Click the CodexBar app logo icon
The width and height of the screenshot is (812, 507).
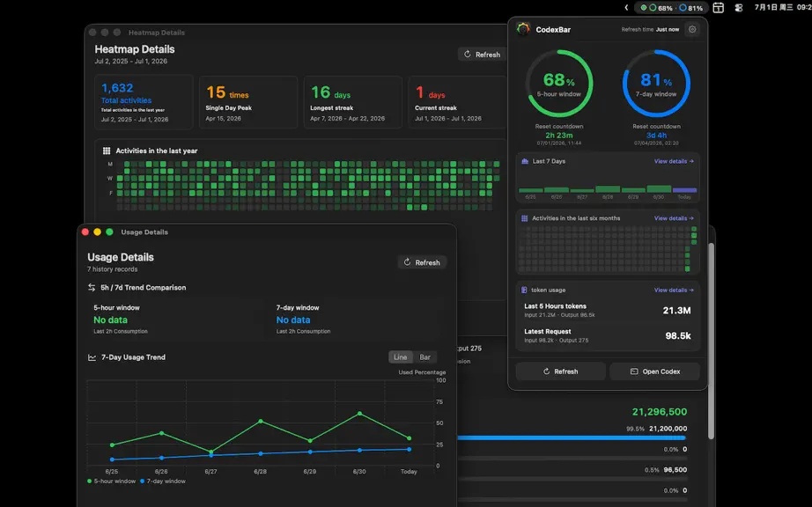pyautogui.click(x=523, y=29)
